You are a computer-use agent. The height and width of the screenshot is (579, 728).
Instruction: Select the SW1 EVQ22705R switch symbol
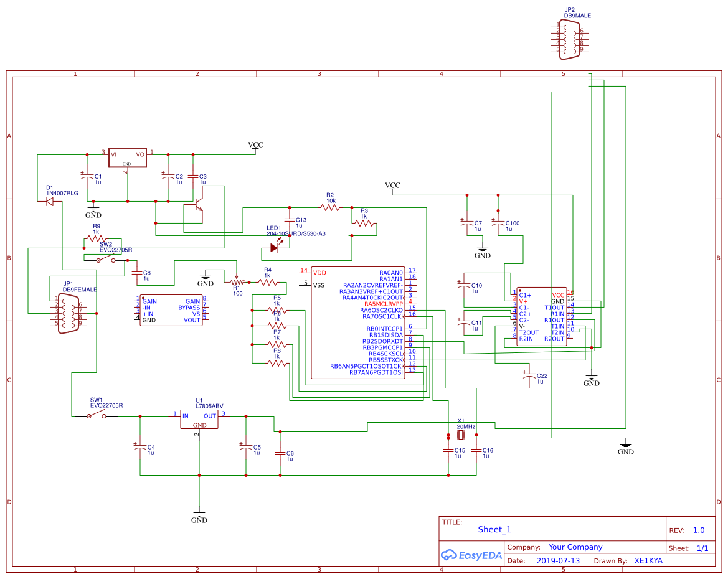(x=97, y=416)
